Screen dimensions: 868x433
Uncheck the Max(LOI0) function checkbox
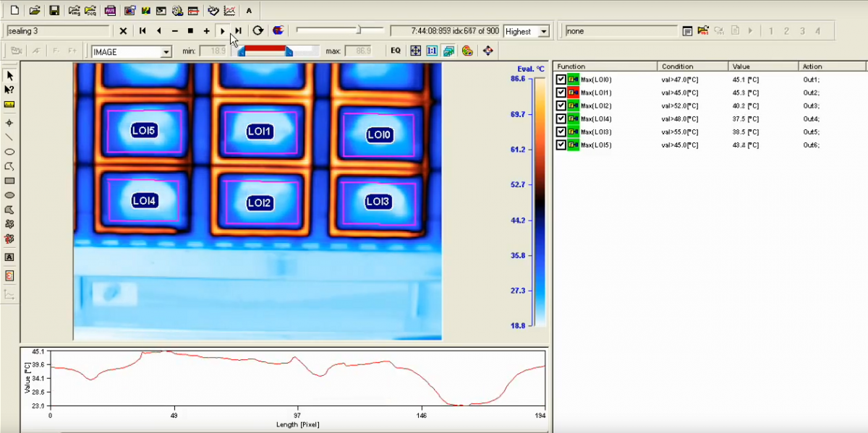561,80
